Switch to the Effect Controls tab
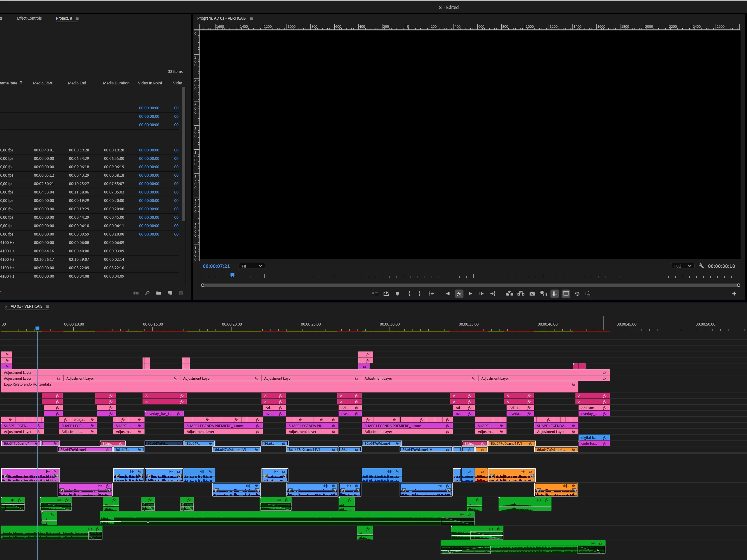Viewport: 747px width, 560px height. click(x=29, y=18)
